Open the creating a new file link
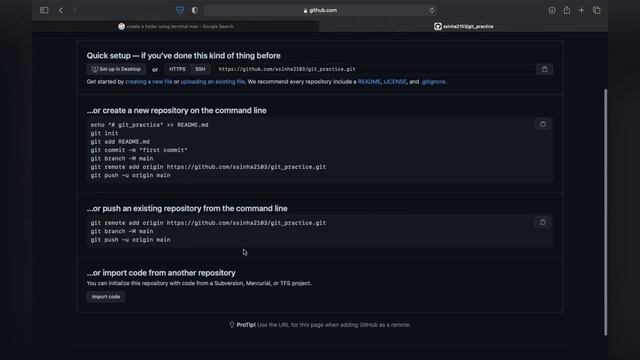Image resolution: width=640 pixels, height=360 pixels. pos(149,82)
